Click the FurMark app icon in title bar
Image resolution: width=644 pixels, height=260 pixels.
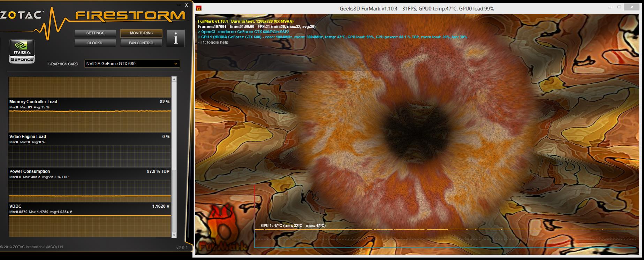pyautogui.click(x=199, y=8)
